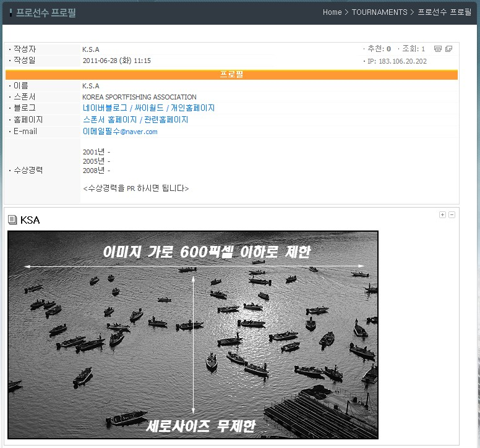This screenshot has width=480, height=448.
Task: Open the 싸이월드 link
Action: 149,108
